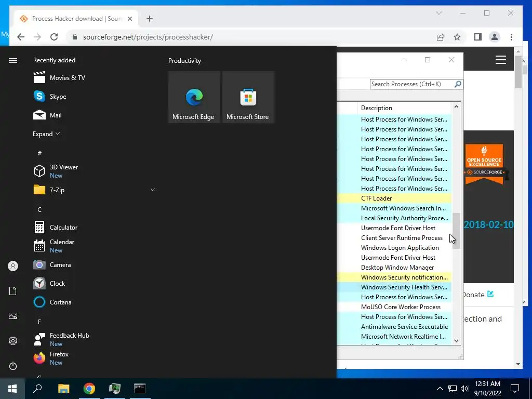Select Client Server Runtime Process row

coord(394,237)
